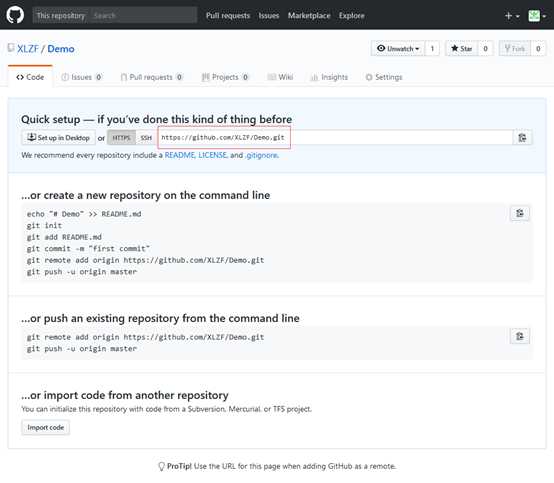Click the repository book icon beside XLZF

click(x=11, y=48)
